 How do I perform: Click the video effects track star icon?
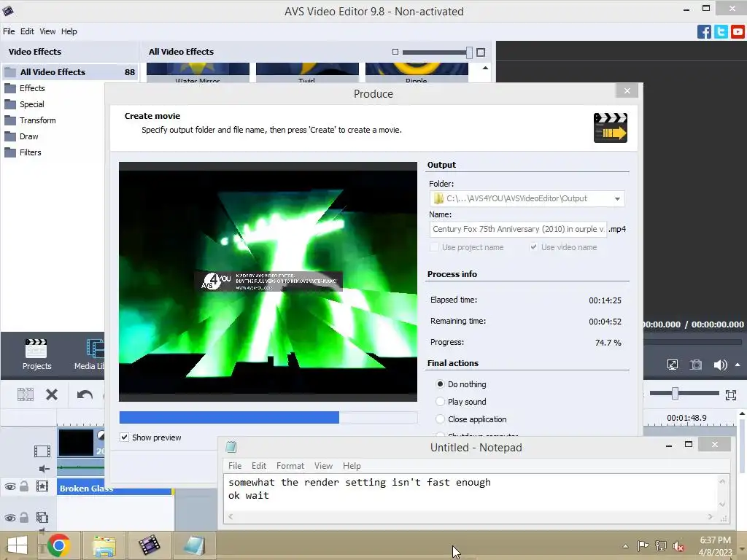tap(42, 486)
